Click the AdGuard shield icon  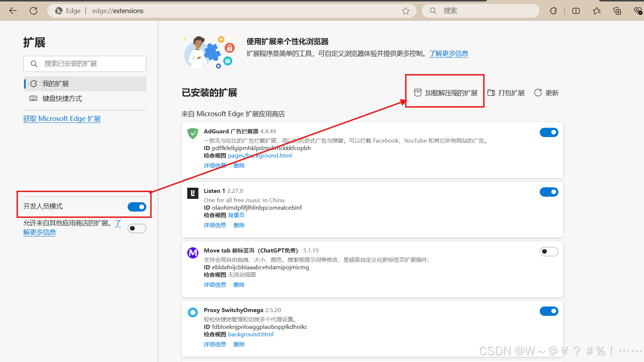coord(193,133)
